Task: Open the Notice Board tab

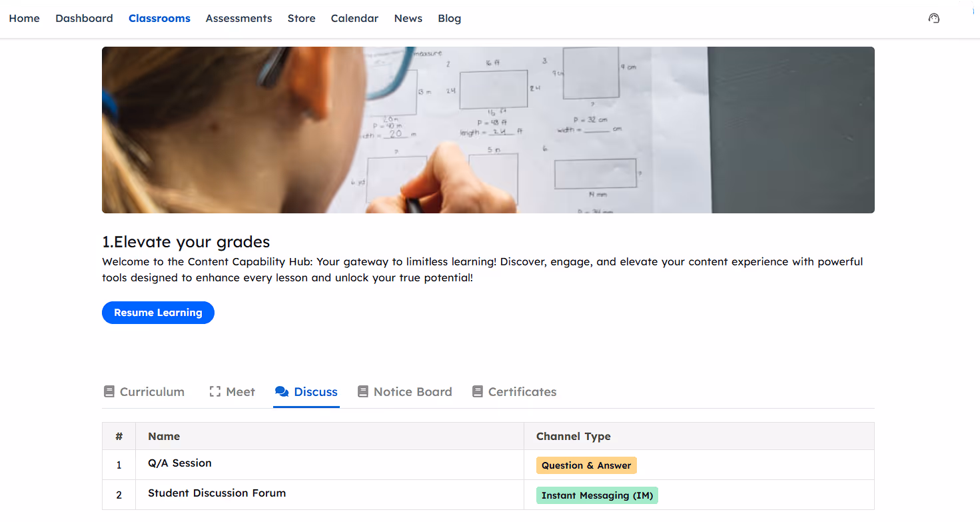Action: pyautogui.click(x=404, y=391)
